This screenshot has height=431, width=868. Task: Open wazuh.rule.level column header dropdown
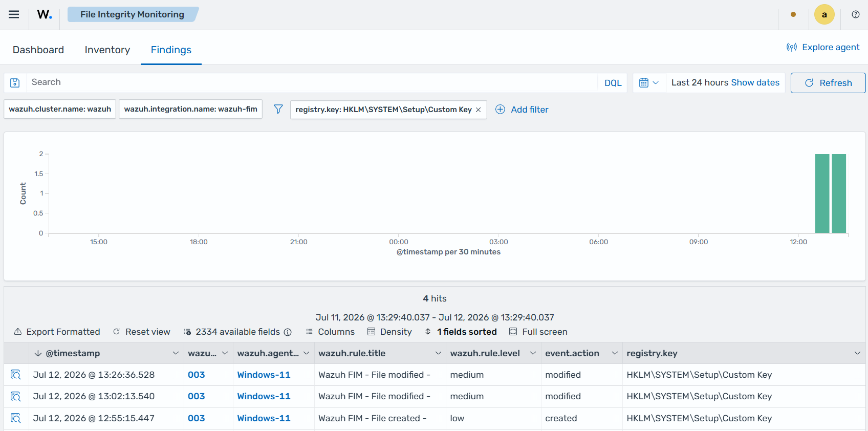533,353
